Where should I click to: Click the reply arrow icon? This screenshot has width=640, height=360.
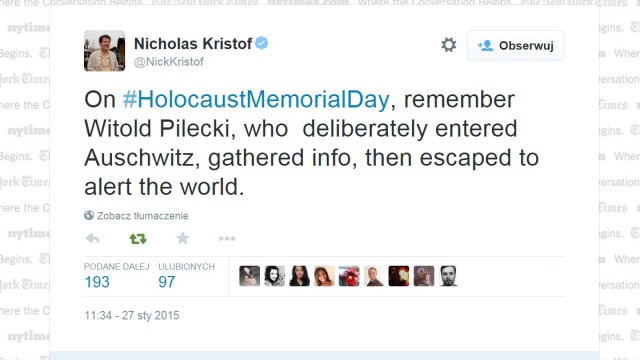point(93,238)
